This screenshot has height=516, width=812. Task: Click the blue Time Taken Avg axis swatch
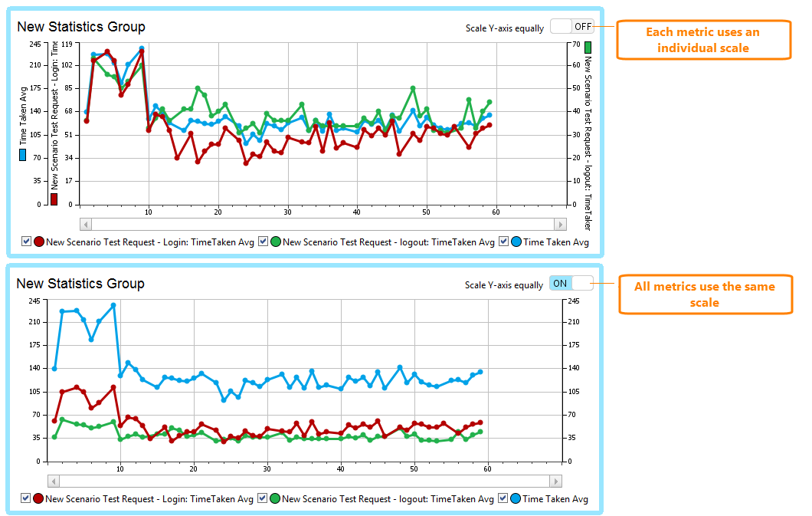[x=22, y=155]
